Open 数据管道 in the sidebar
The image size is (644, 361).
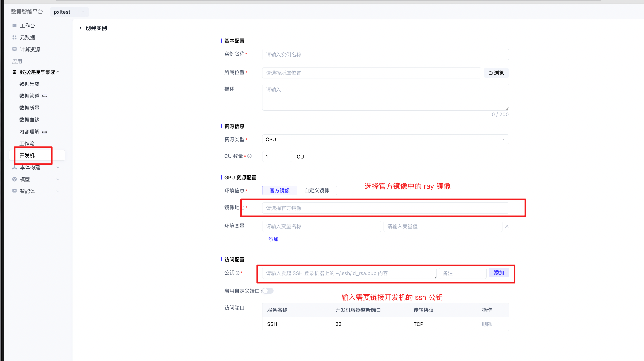[x=30, y=96]
